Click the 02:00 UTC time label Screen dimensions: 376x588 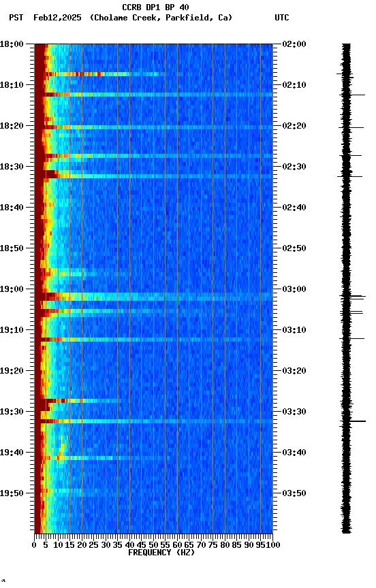(x=294, y=44)
